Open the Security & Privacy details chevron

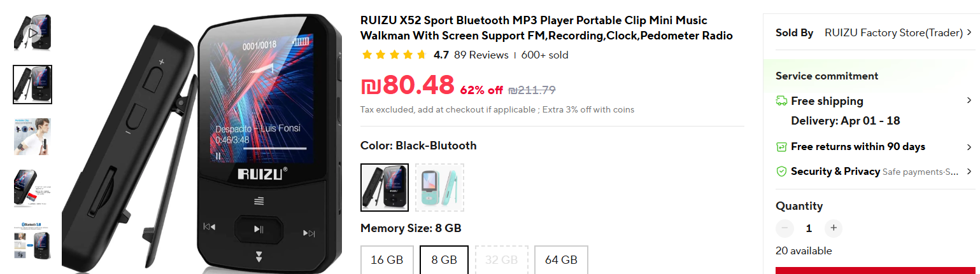(969, 172)
